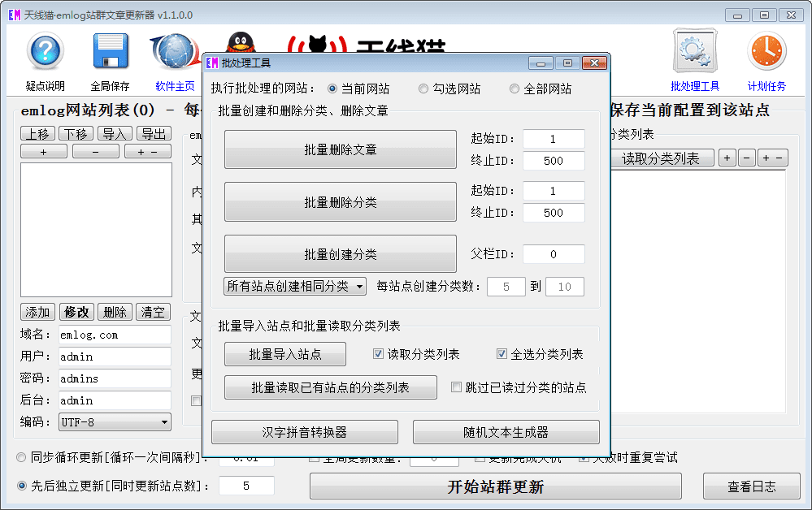Select 全部网站 radio option
This screenshot has width=812, height=510.
(515, 89)
